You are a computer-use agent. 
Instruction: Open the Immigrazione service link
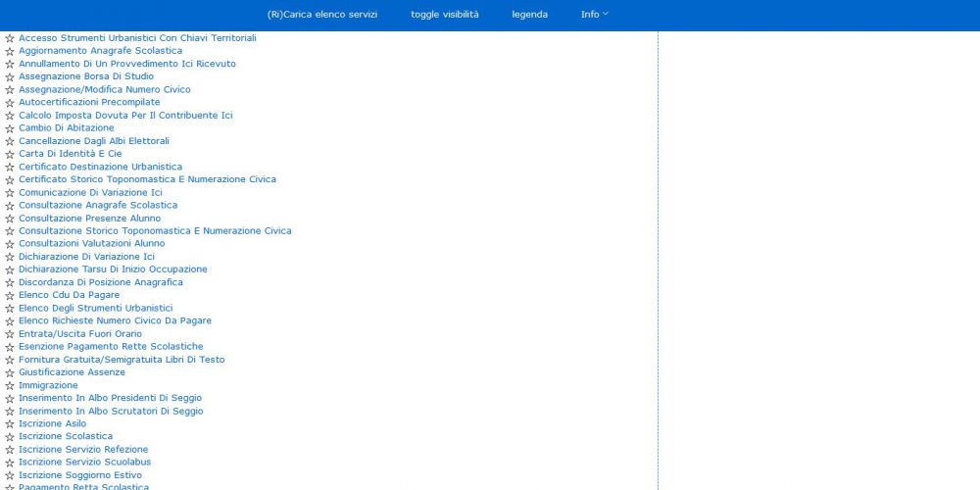point(48,385)
